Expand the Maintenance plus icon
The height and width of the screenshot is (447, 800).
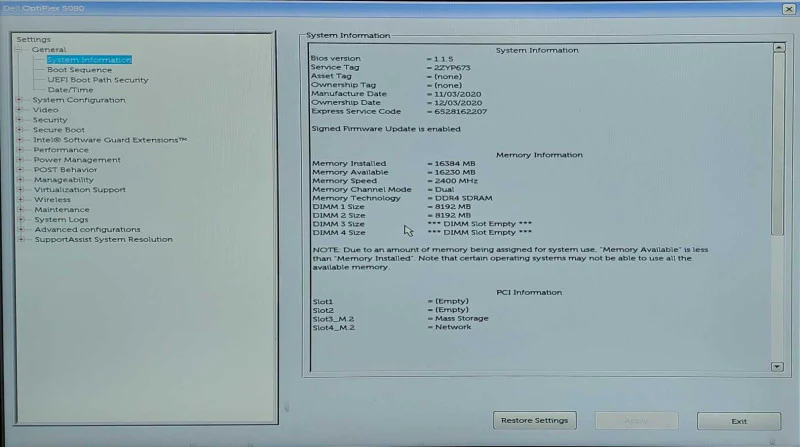pos(21,209)
